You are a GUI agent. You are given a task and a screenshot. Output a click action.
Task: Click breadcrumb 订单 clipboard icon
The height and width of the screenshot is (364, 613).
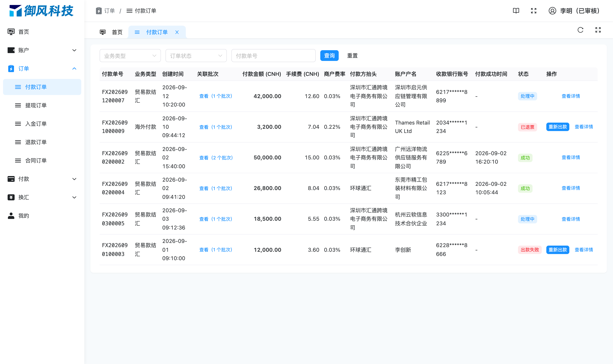click(99, 11)
